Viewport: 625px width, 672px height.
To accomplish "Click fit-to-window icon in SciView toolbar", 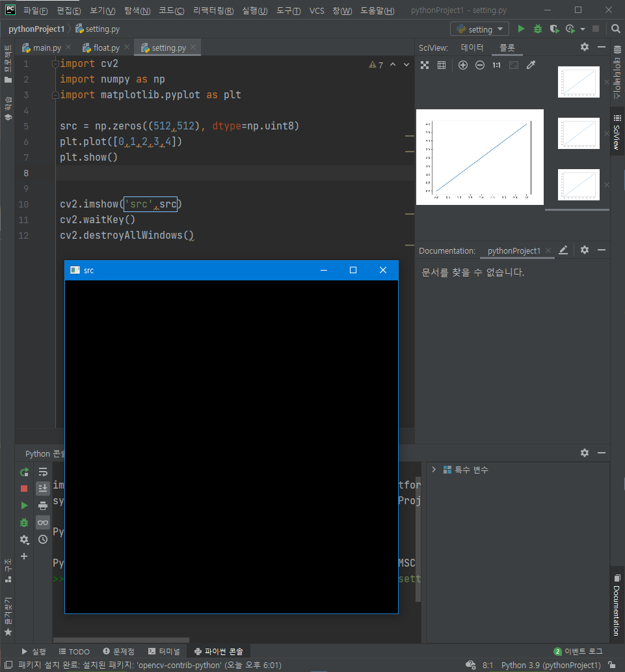I will point(425,65).
